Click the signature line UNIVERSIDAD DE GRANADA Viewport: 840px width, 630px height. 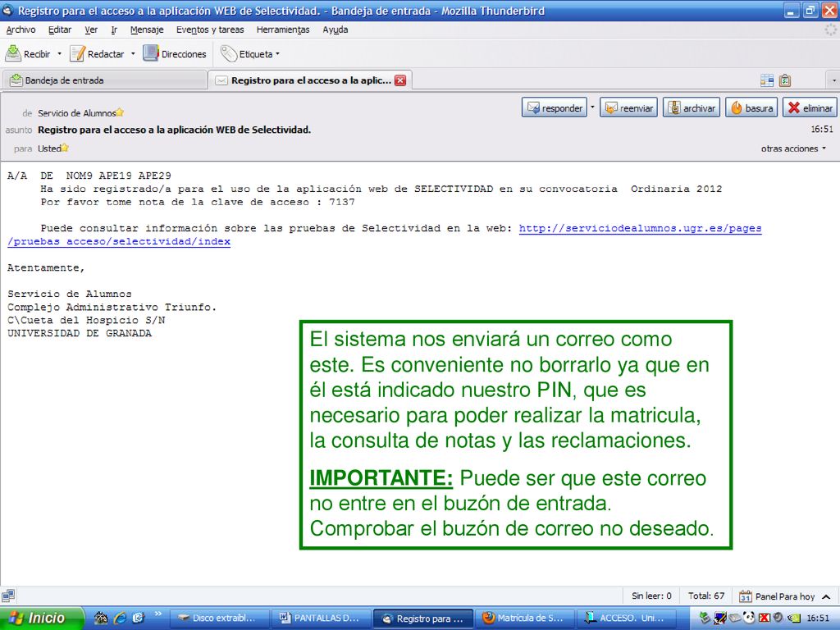point(80,333)
